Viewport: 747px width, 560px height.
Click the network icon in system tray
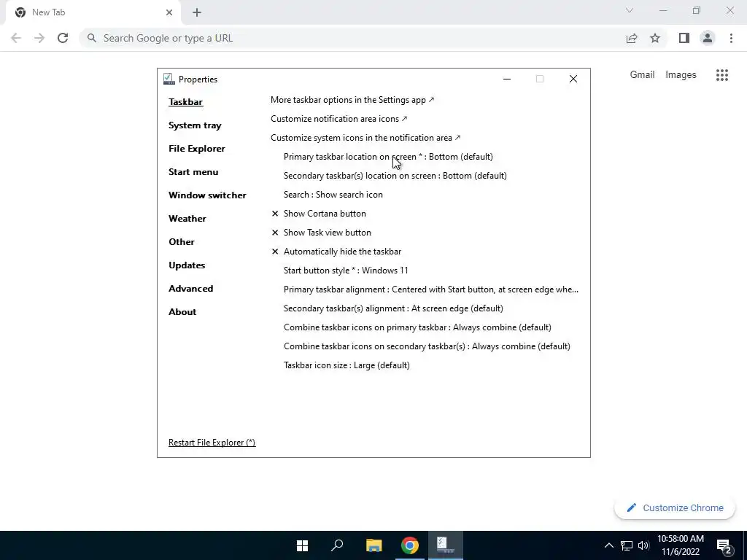click(627, 545)
